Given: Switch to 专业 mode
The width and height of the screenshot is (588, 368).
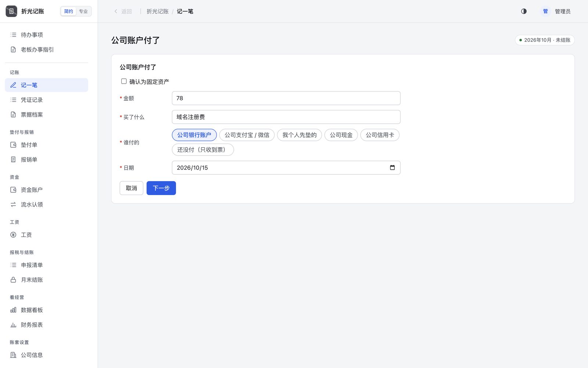Looking at the screenshot, I should 83,11.
